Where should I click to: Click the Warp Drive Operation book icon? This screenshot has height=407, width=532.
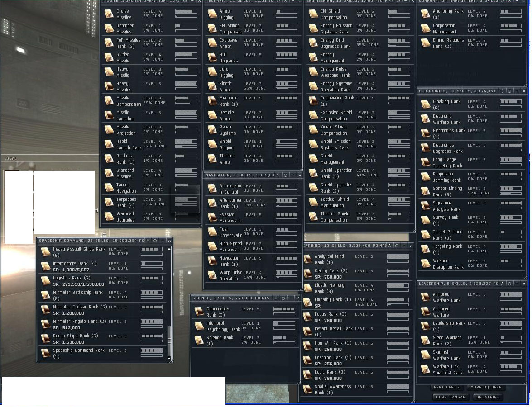click(x=212, y=275)
